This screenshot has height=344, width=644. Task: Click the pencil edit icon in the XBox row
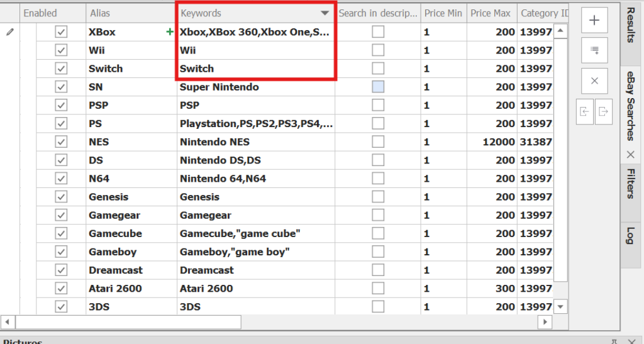[10, 31]
